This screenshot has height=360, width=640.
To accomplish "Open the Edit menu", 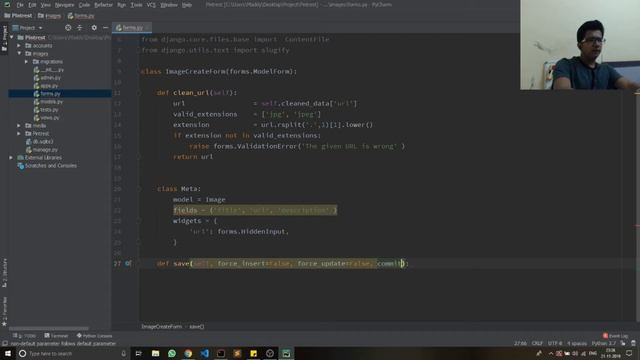I will pos(32,5).
